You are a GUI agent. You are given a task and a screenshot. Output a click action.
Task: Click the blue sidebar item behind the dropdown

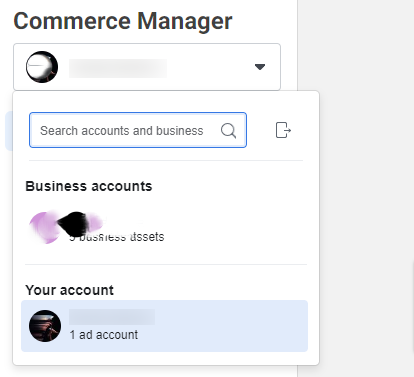9,131
